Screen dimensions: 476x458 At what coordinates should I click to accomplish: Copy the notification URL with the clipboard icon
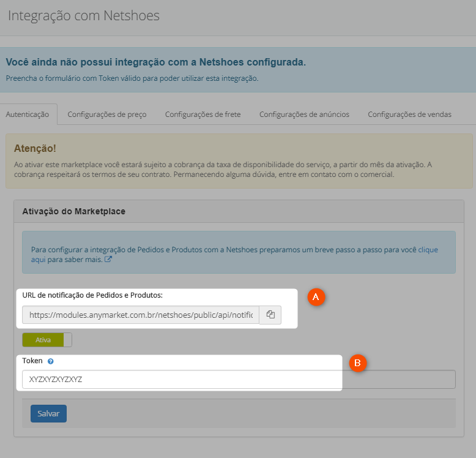coord(270,315)
